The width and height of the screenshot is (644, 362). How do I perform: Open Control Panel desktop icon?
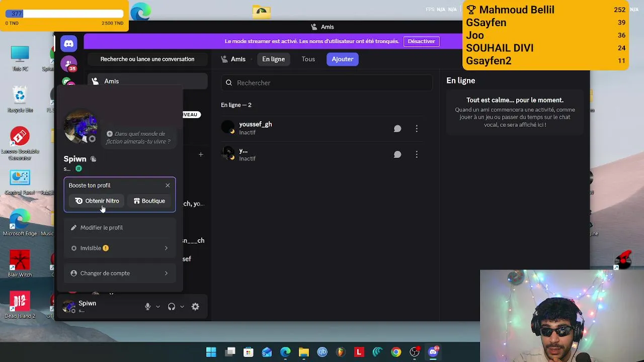20,183
